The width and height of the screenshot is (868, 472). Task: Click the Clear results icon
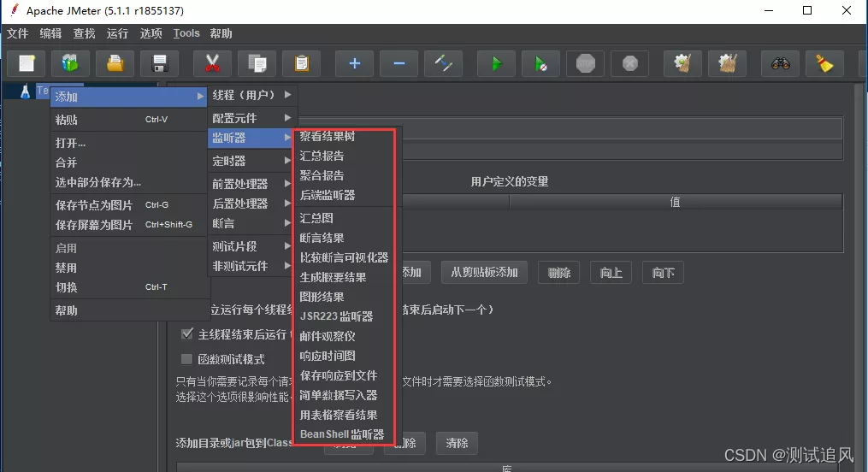tap(682, 63)
